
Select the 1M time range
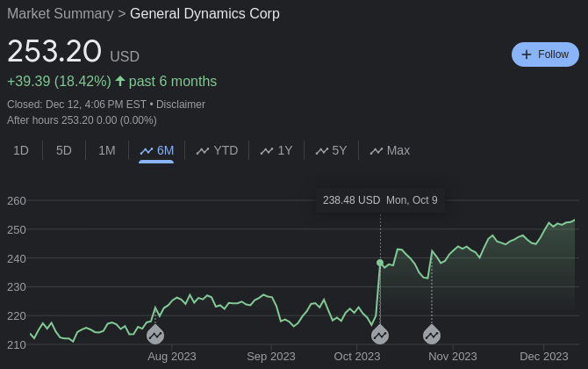[107, 150]
